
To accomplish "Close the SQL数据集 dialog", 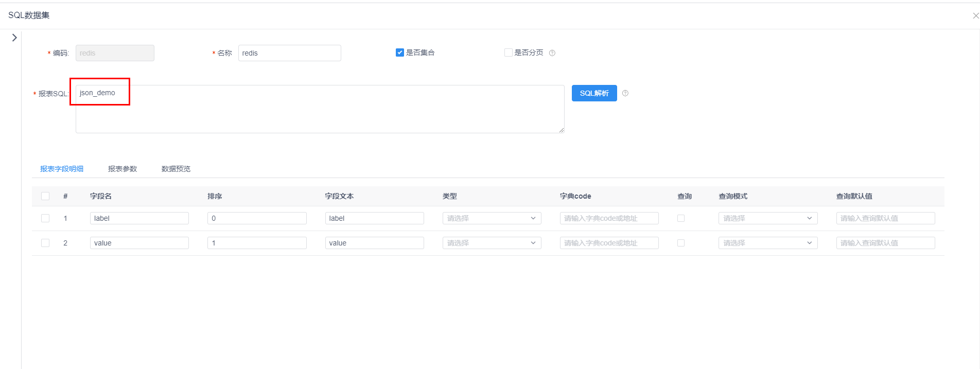I will [x=975, y=15].
